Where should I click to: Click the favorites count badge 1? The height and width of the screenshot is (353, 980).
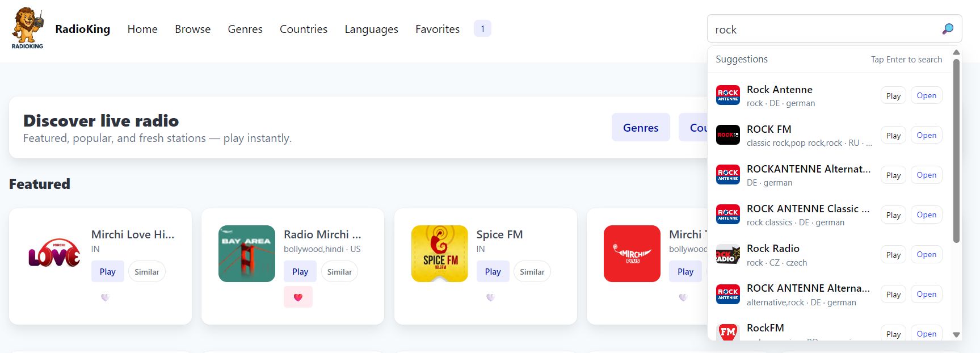coord(482,28)
